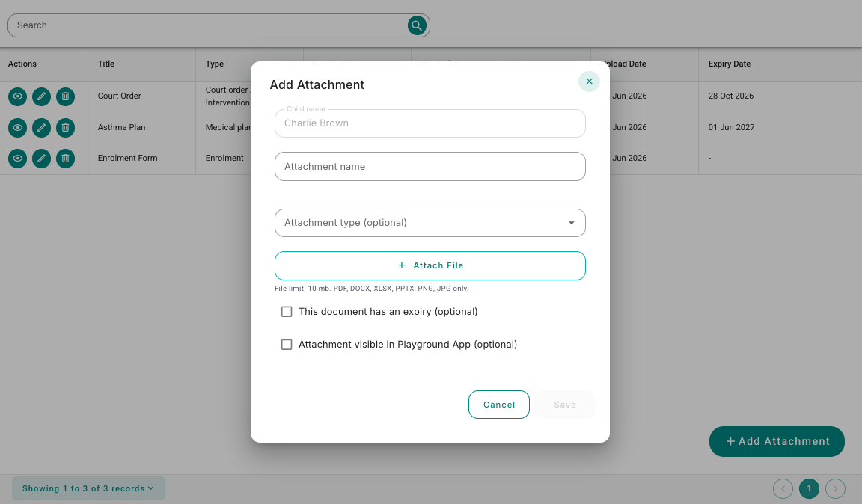The height and width of the screenshot is (504, 862).
Task: Cancel the Add Attachment dialog
Action: coord(498,405)
